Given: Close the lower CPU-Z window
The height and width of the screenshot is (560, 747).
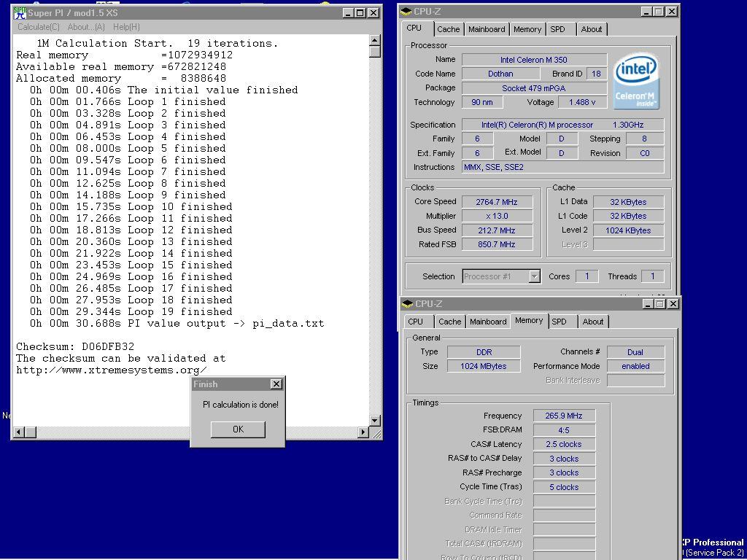Looking at the screenshot, I should pos(673,304).
